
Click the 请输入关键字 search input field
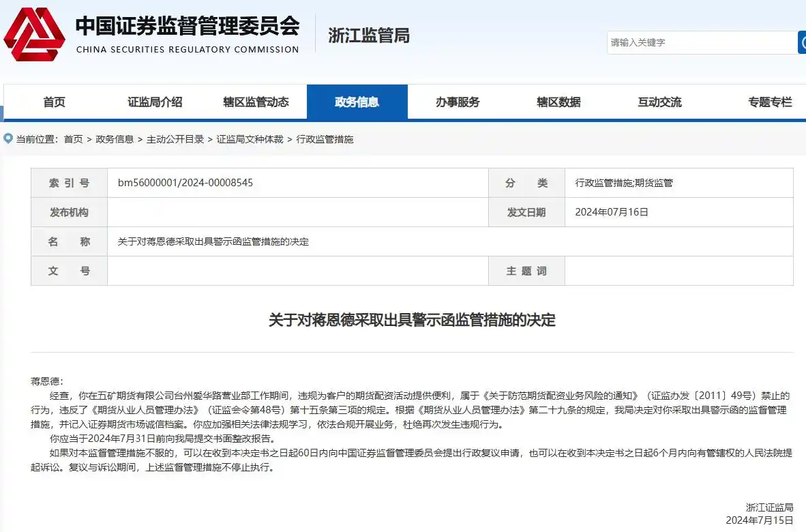(702, 42)
